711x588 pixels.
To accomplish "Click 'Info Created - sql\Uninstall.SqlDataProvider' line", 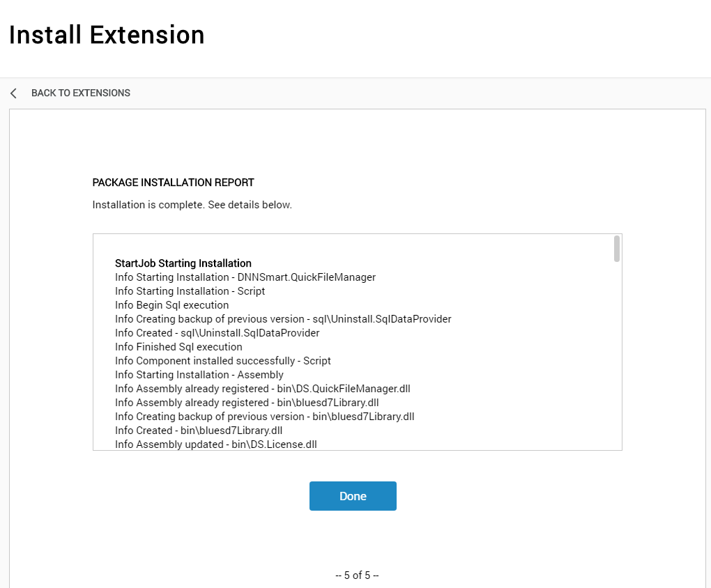I will point(217,333).
